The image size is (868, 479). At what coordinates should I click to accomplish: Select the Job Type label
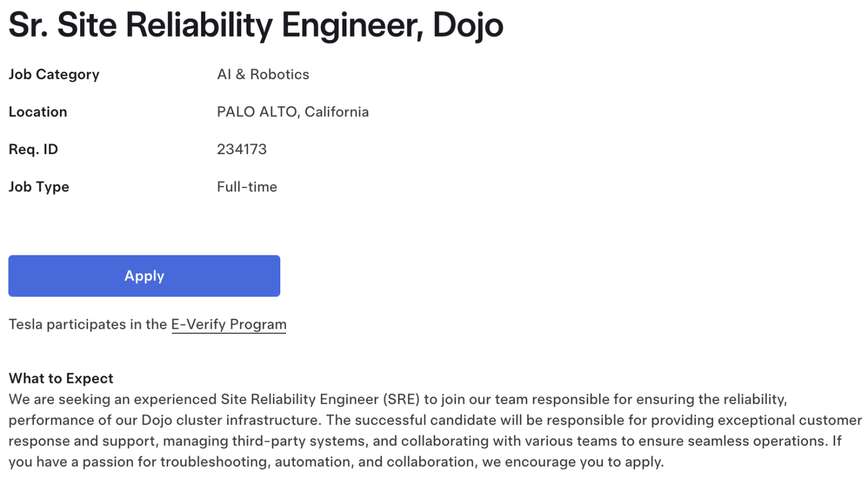pos(39,187)
